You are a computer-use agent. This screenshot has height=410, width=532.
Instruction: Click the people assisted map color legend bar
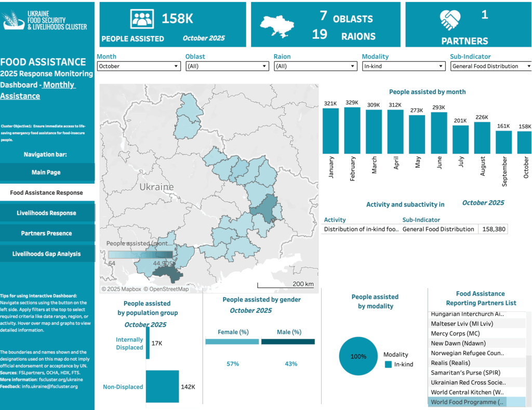(x=140, y=254)
